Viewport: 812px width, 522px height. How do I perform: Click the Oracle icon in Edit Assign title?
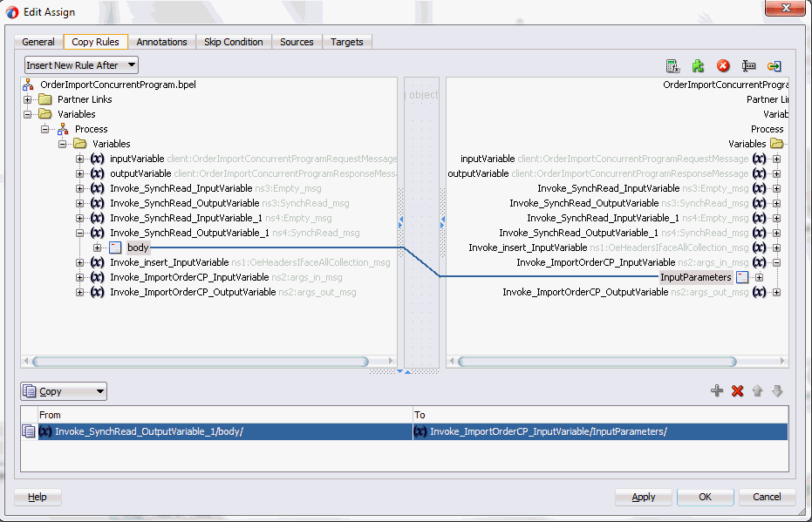tap(12, 12)
